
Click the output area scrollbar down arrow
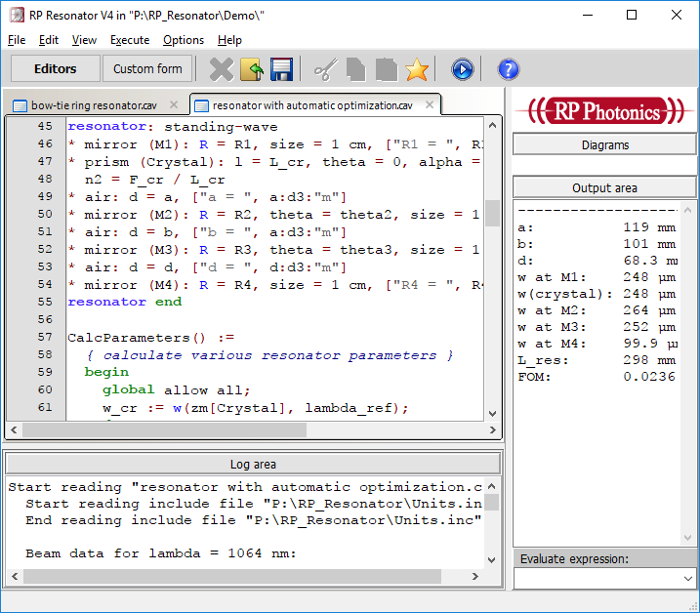(688, 538)
